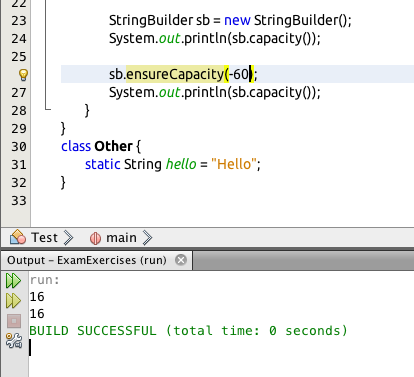Image resolution: width=414 pixels, height=377 pixels.
Task: Expand chevron after main breadcrumb
Action: tap(147, 238)
